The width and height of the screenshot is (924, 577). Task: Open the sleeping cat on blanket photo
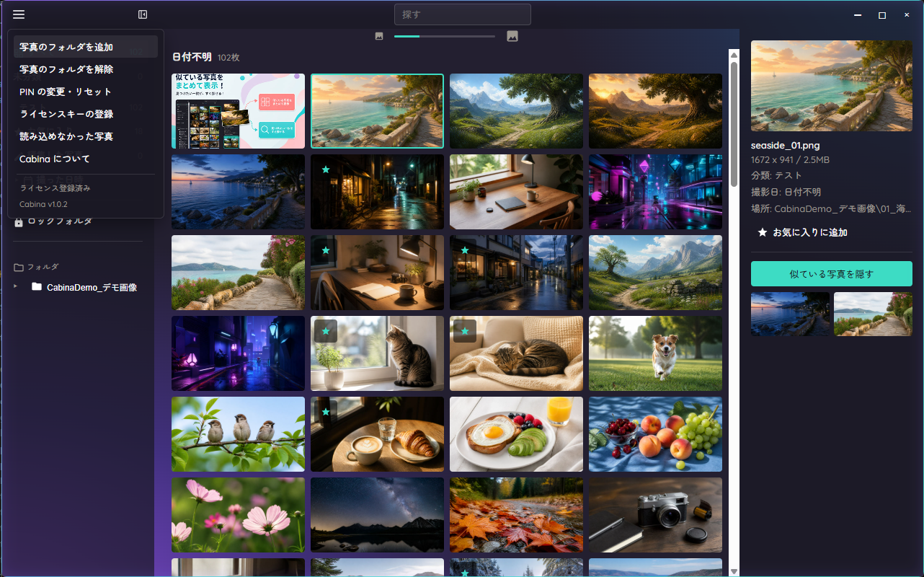point(516,353)
